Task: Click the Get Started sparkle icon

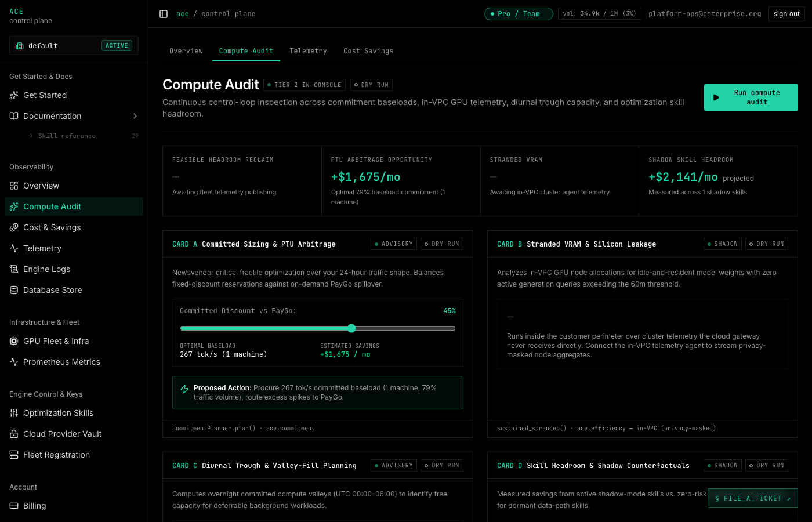Action: click(14, 95)
